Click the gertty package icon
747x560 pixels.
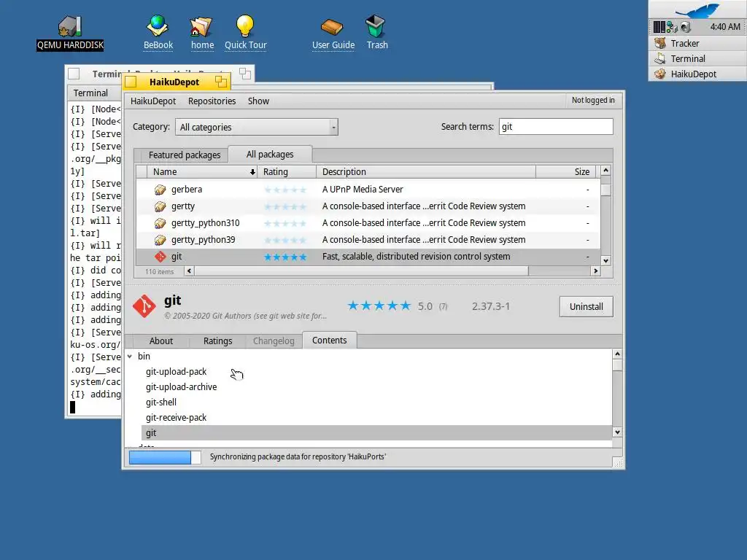[x=160, y=206]
